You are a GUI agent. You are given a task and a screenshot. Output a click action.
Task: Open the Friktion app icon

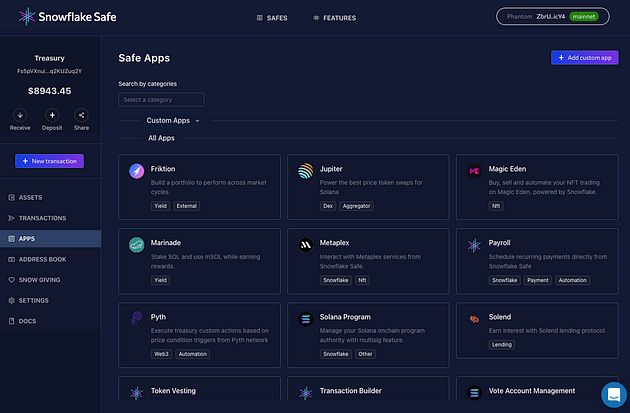(x=137, y=171)
